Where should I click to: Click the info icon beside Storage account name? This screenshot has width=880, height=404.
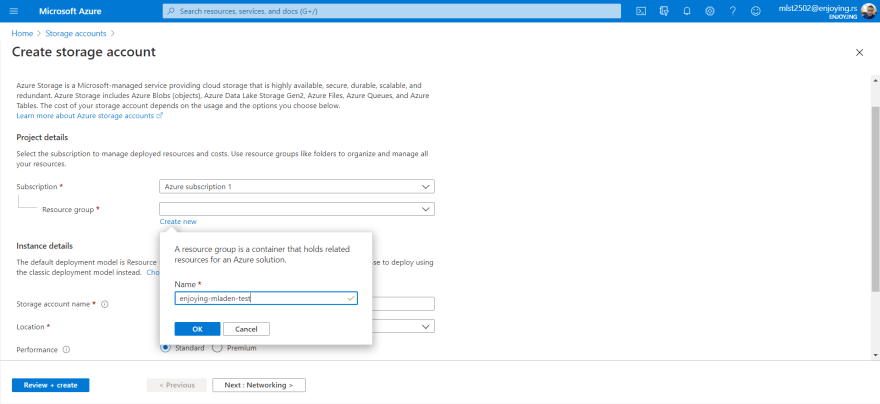(x=104, y=304)
